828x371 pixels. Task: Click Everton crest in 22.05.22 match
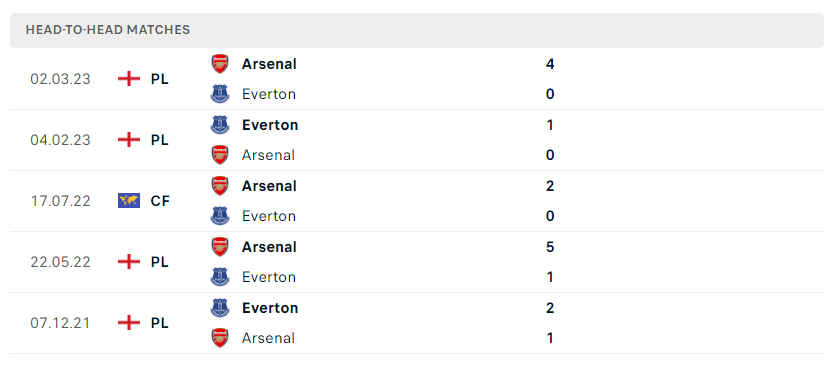220,277
